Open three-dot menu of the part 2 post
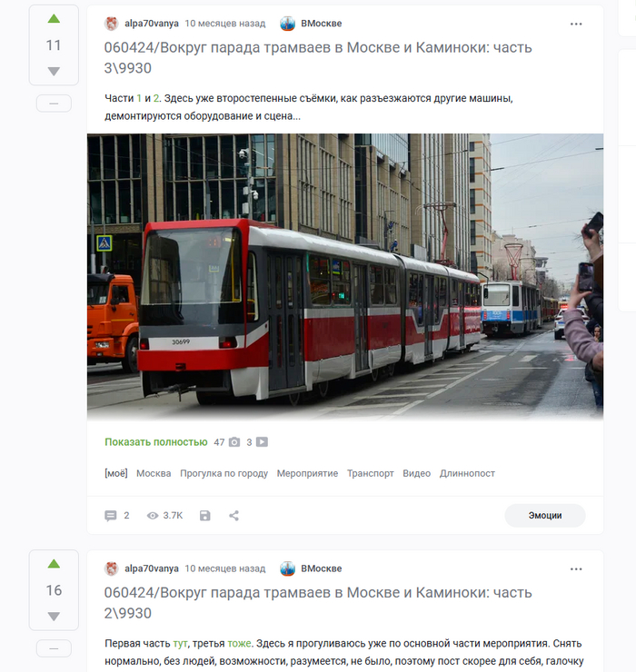 [576, 569]
